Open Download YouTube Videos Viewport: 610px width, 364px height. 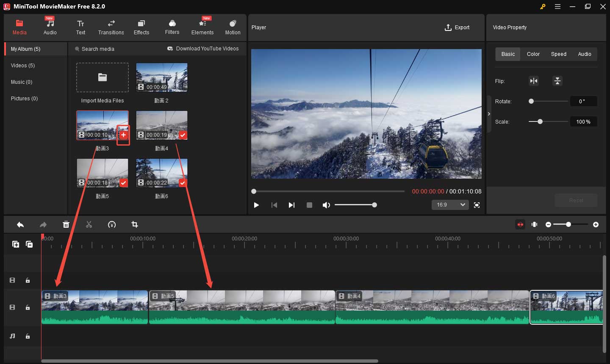coord(203,49)
